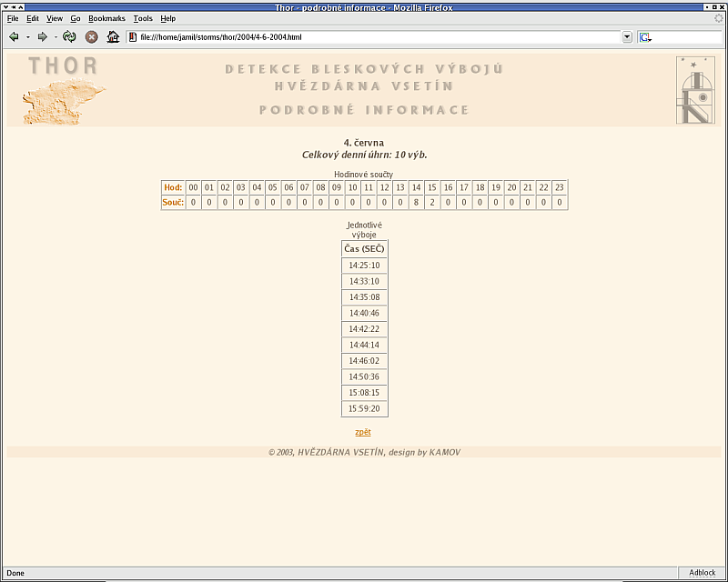This screenshot has width=728, height=582.
Task: Select hour cell 14 in Hod row
Action: (x=416, y=187)
